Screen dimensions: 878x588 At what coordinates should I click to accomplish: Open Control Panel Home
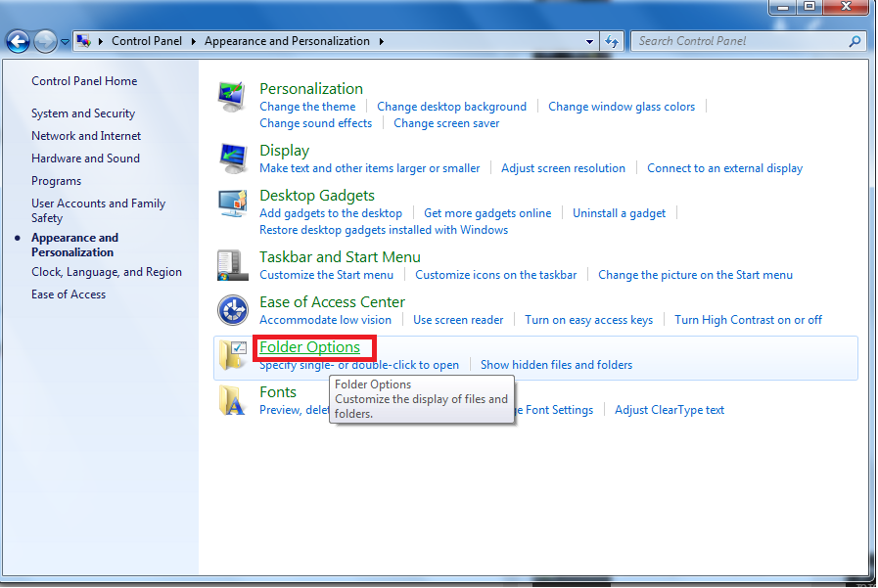pyautogui.click(x=84, y=81)
